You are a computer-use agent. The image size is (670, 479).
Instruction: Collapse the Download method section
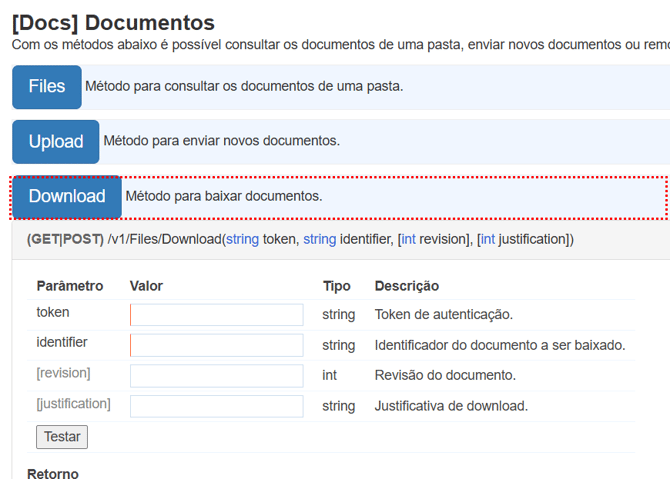[x=67, y=197]
